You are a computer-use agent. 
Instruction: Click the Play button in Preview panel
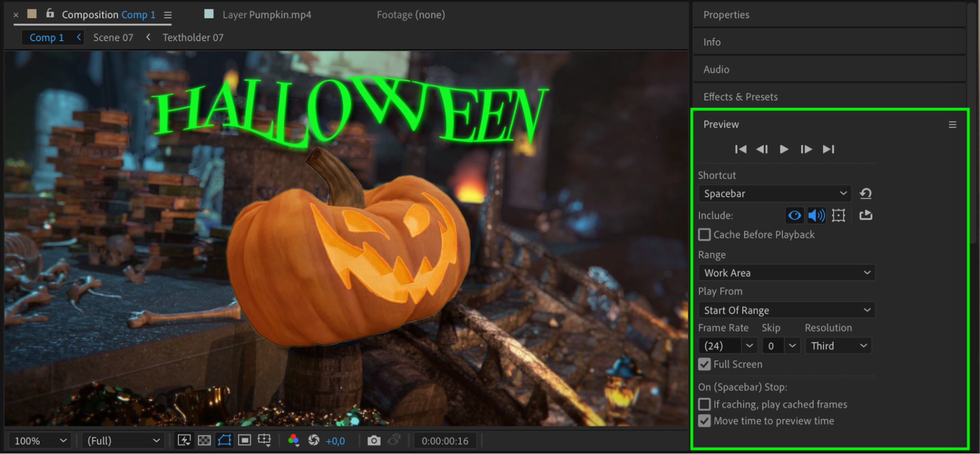pos(783,149)
